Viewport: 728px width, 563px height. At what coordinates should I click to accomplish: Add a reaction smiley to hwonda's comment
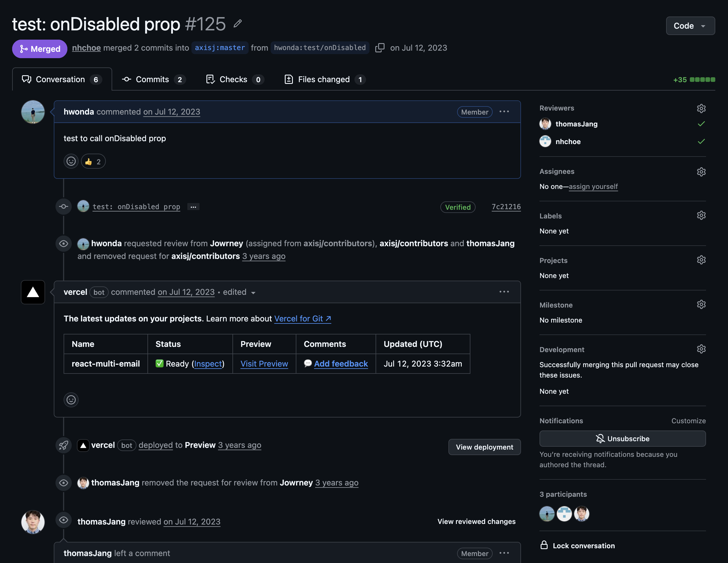pyautogui.click(x=71, y=161)
